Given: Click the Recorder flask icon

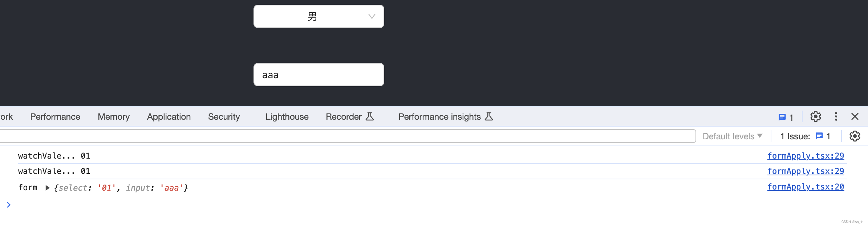Looking at the screenshot, I should [370, 116].
